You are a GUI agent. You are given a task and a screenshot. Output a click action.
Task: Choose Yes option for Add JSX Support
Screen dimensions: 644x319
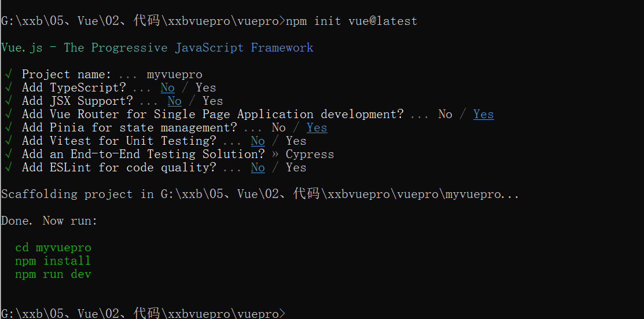point(213,101)
